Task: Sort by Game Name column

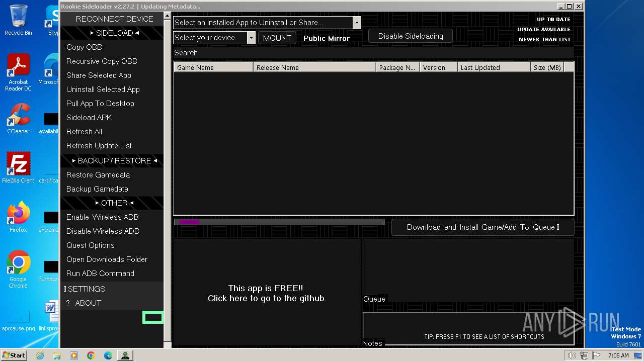Action: pyautogui.click(x=213, y=67)
